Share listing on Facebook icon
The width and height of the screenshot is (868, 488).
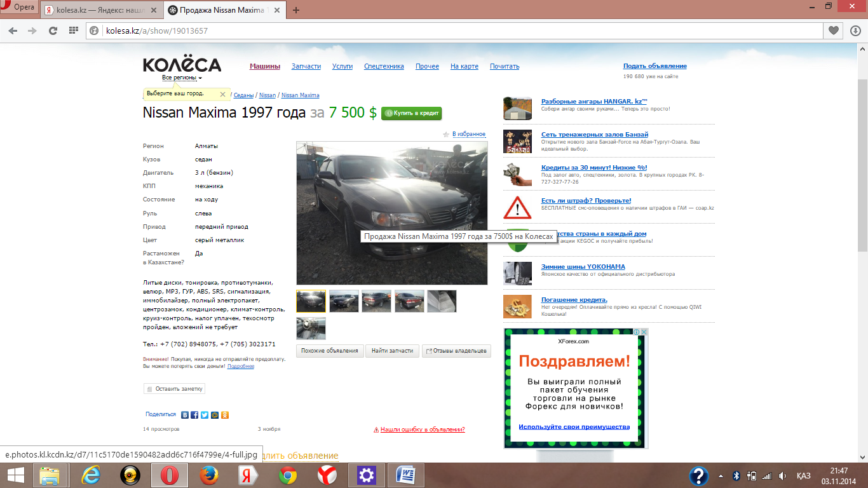(x=195, y=415)
